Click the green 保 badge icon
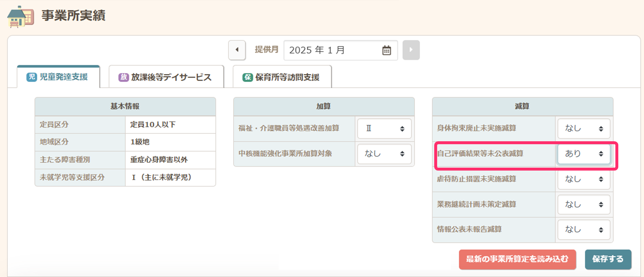 click(248, 77)
